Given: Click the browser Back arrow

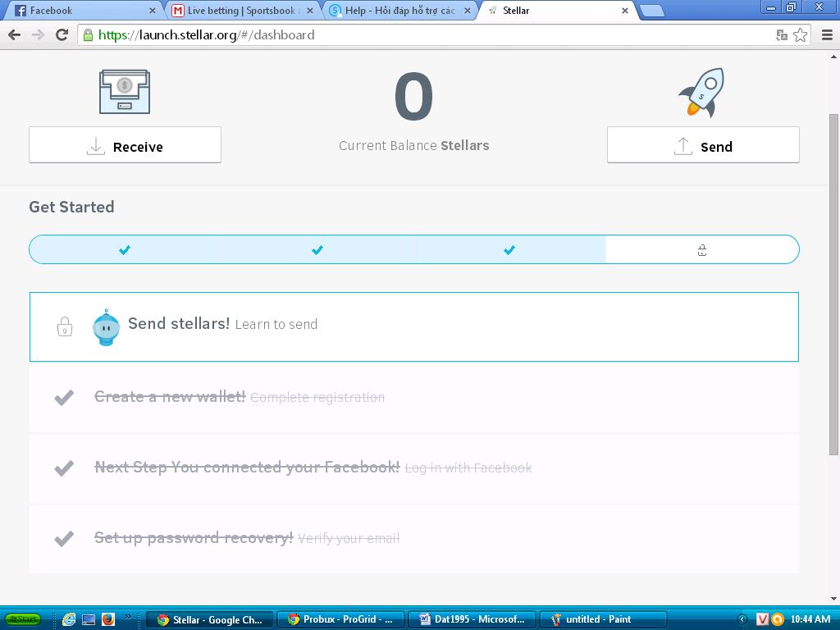Looking at the screenshot, I should tap(15, 35).
